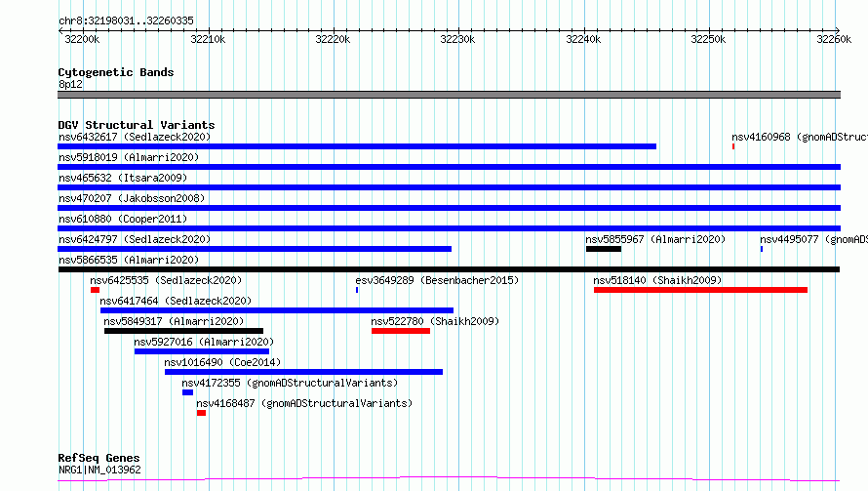Open the nsv610880 (Cooper2011) label

coord(123,219)
